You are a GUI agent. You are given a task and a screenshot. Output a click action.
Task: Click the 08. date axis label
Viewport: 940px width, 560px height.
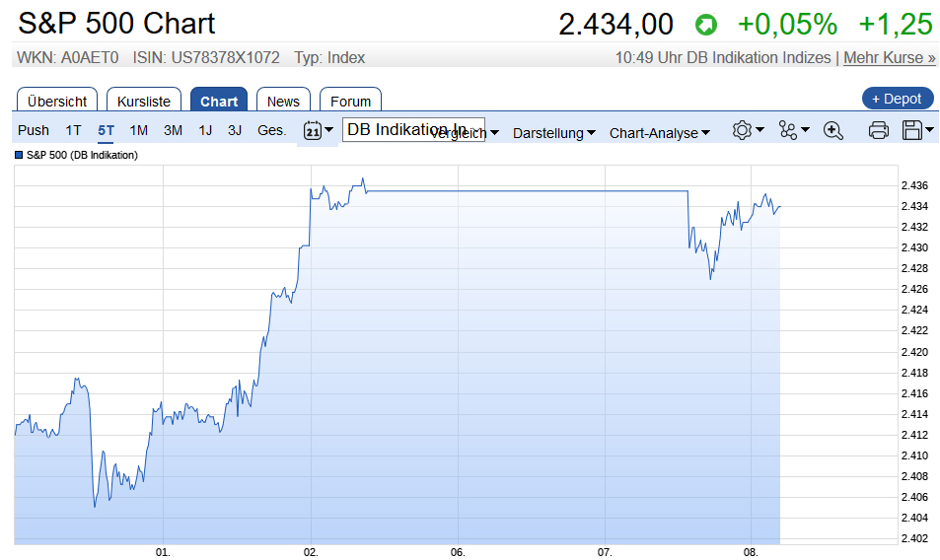tap(752, 552)
